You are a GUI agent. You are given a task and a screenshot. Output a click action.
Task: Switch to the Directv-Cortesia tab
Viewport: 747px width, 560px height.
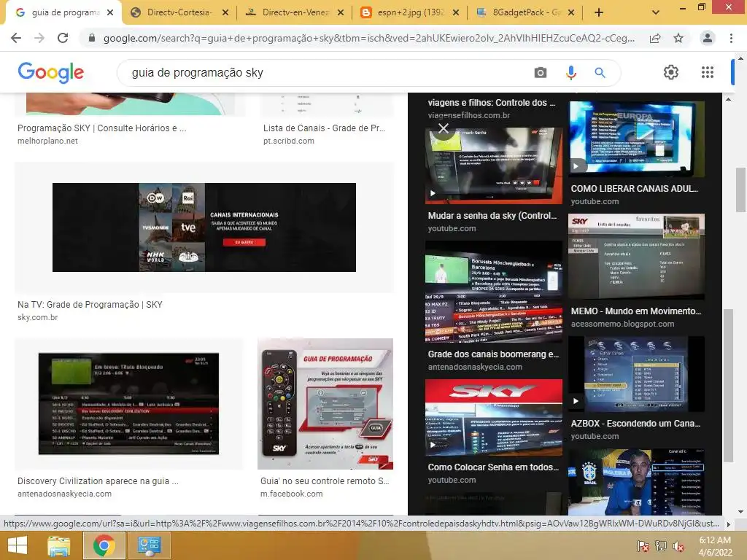(x=179, y=12)
